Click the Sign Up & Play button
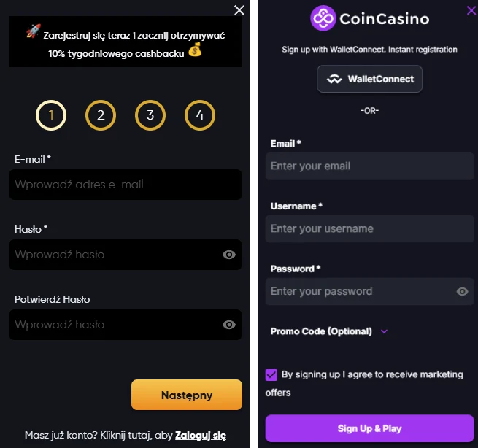Viewport: 478px width, 448px height. coord(369,428)
